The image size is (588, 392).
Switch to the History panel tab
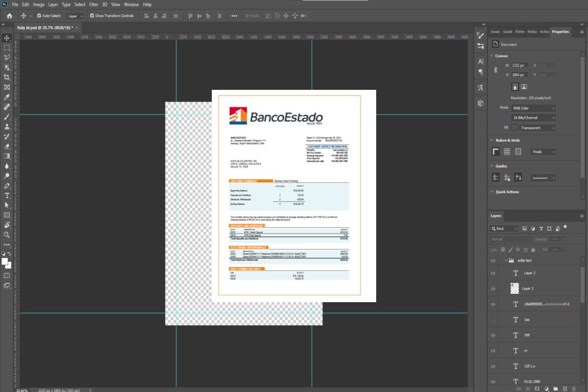tap(532, 32)
